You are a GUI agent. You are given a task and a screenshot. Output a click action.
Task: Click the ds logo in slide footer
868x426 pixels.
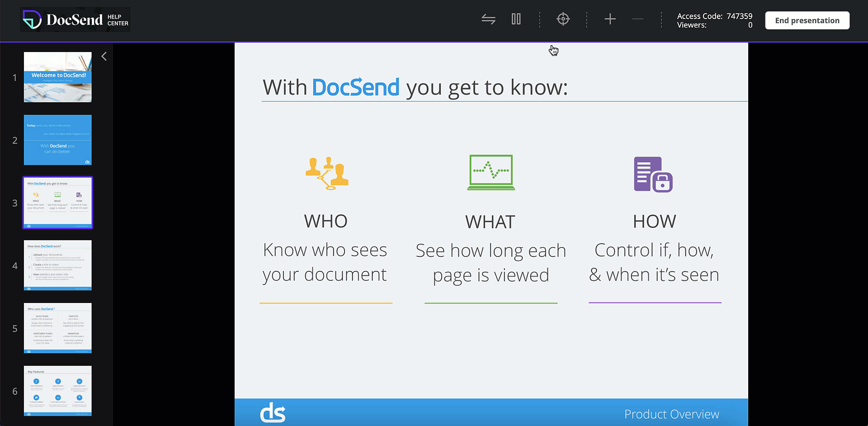coord(273,412)
